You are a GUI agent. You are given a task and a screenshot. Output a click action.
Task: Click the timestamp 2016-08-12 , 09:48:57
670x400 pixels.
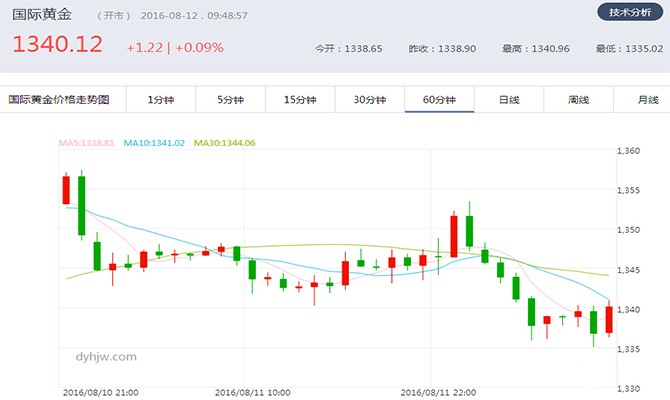tap(194, 16)
